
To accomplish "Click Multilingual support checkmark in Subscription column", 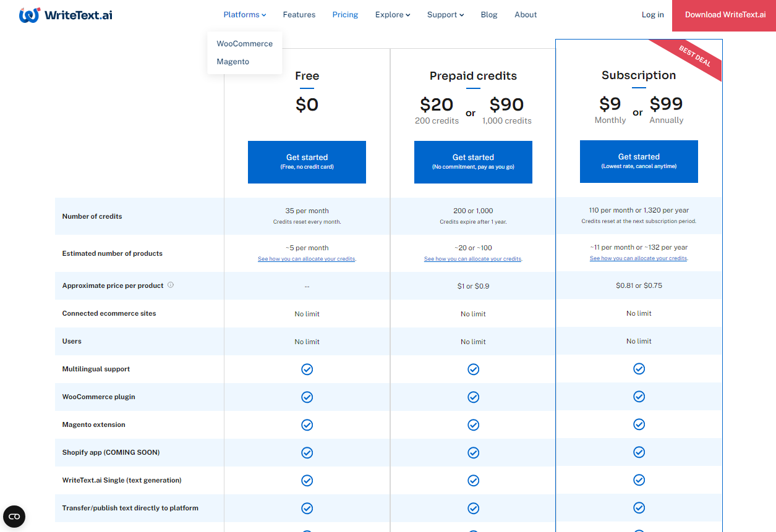I will click(639, 369).
